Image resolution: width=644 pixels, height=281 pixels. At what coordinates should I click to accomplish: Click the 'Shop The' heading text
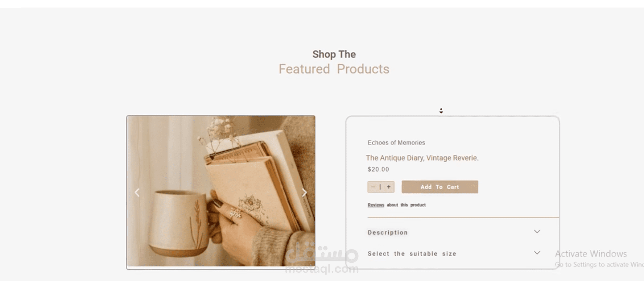[334, 54]
